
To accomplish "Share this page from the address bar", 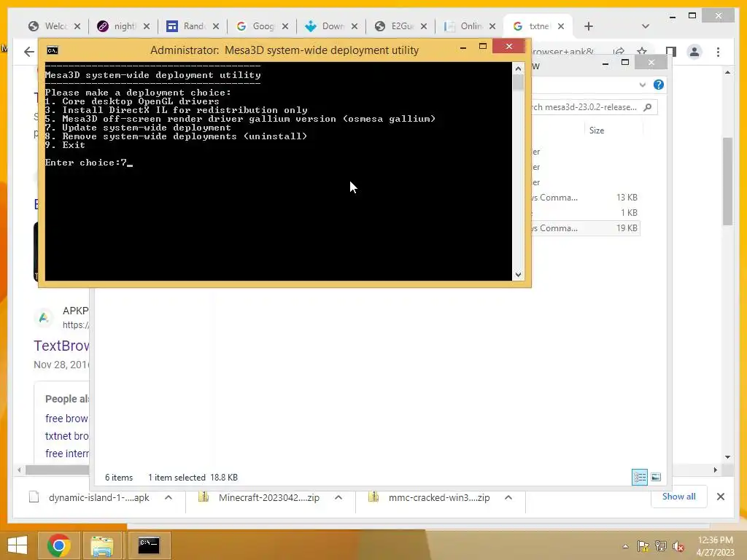I will (619, 52).
